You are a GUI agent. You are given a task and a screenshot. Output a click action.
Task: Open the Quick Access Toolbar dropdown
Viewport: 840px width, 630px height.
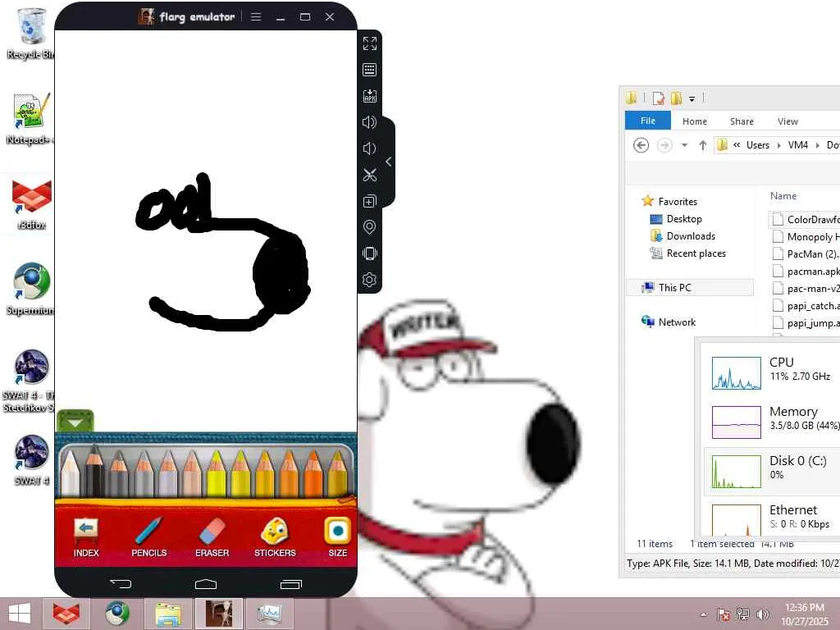pos(692,98)
